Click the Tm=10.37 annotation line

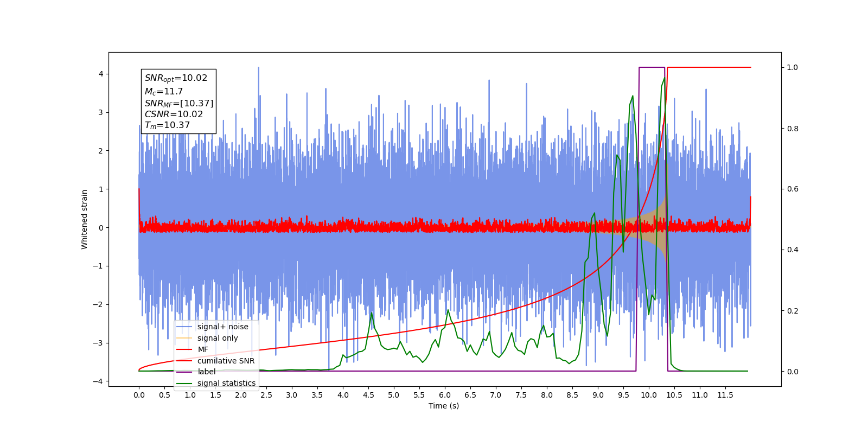coord(167,125)
